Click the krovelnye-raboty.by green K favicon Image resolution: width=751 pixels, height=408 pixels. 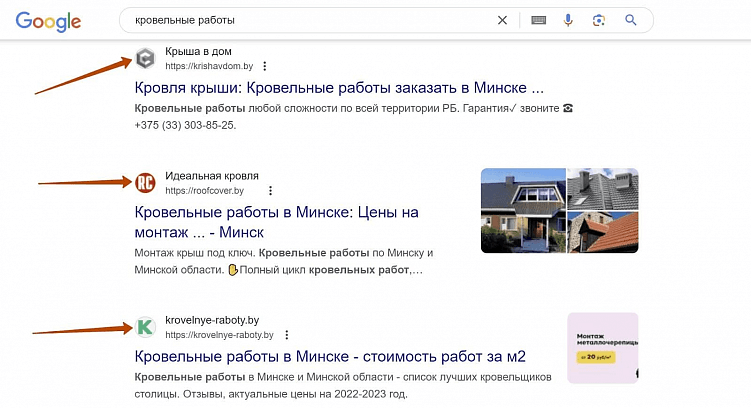point(145,328)
